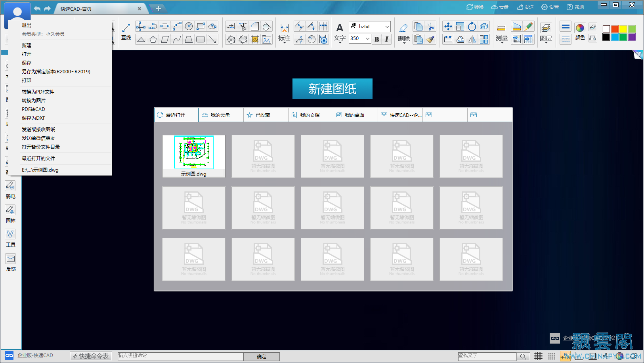Open the 快捷命令表 shortcut list
644x363 pixels.
(91, 356)
